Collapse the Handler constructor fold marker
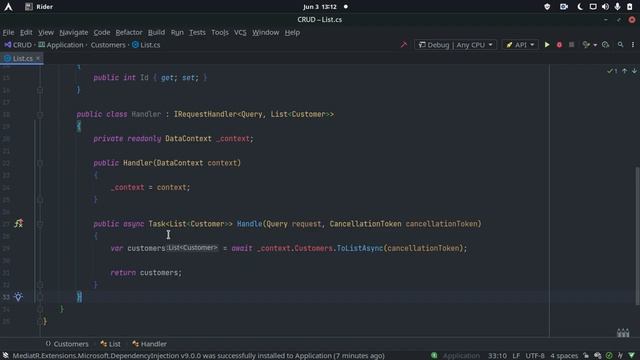The width and height of the screenshot is (640, 360). pyautogui.click(x=40, y=163)
